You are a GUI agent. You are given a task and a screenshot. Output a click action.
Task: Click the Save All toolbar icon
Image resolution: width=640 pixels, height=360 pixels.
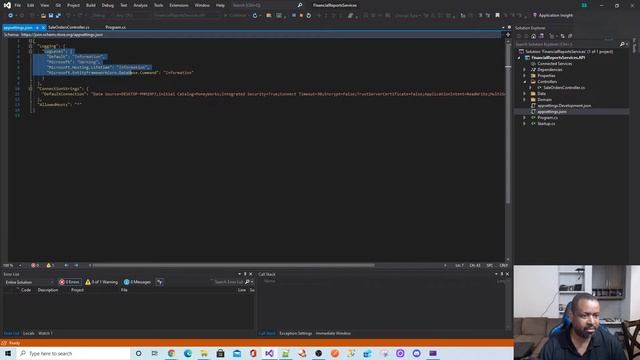pyautogui.click(x=58, y=16)
